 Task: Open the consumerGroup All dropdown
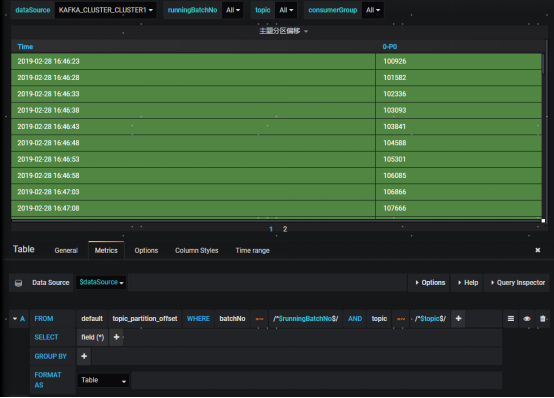pos(373,10)
